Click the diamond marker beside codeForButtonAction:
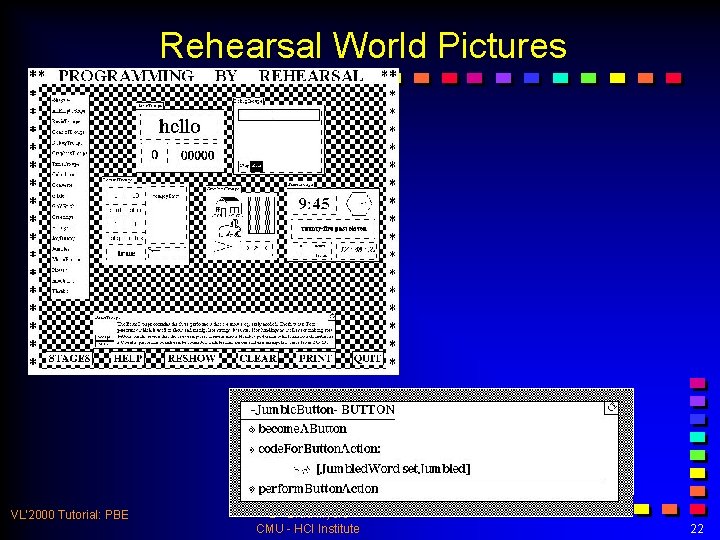The width and height of the screenshot is (720, 540). (x=252, y=450)
